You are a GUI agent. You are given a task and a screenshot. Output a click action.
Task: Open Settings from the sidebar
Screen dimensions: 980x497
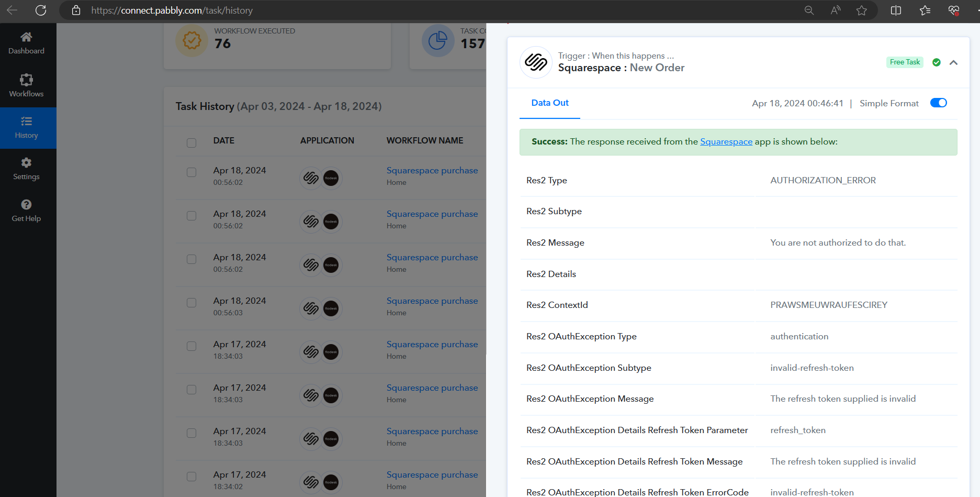coord(26,169)
